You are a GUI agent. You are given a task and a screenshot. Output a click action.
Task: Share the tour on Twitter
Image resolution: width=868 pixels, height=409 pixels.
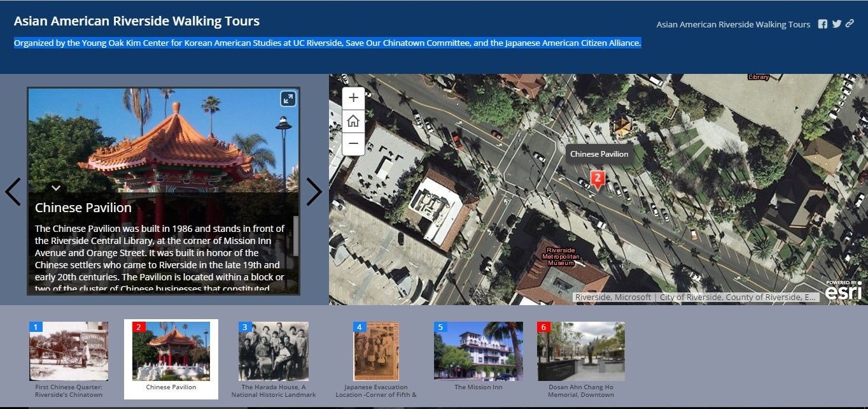(x=837, y=24)
